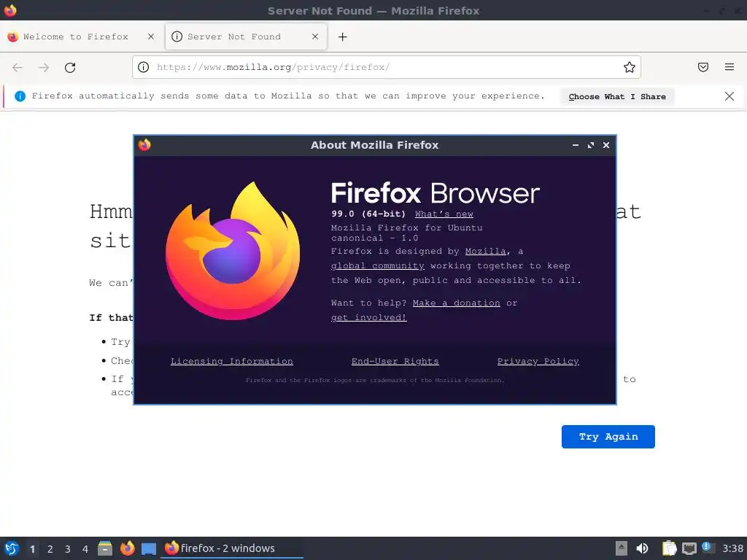Open site information icon in address bar
747x560 pixels.
[144, 67]
